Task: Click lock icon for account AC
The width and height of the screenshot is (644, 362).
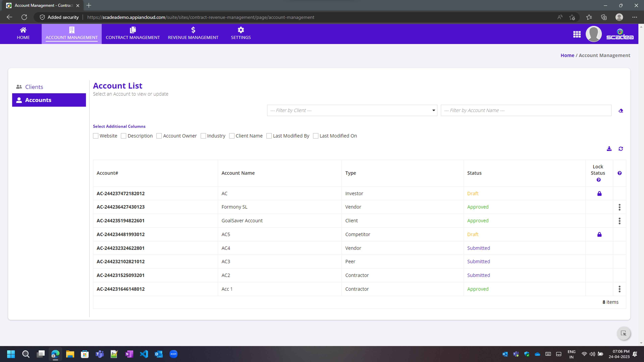Action: coord(599,193)
